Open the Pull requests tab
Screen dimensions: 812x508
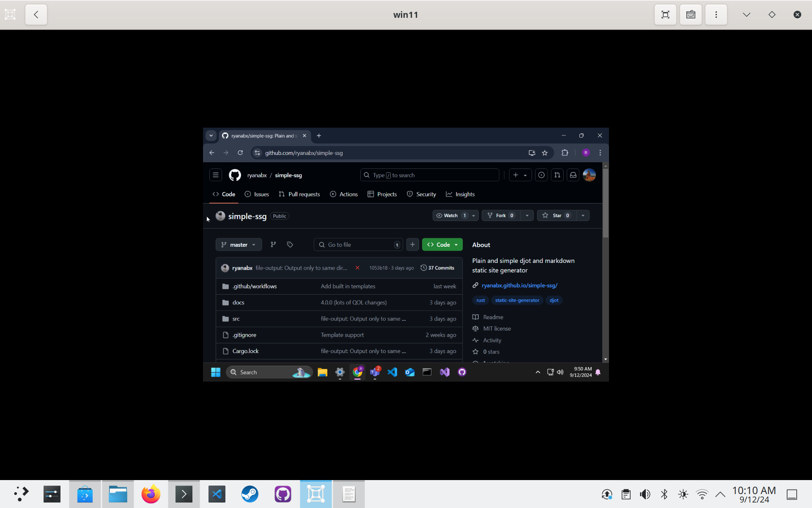[x=299, y=194]
